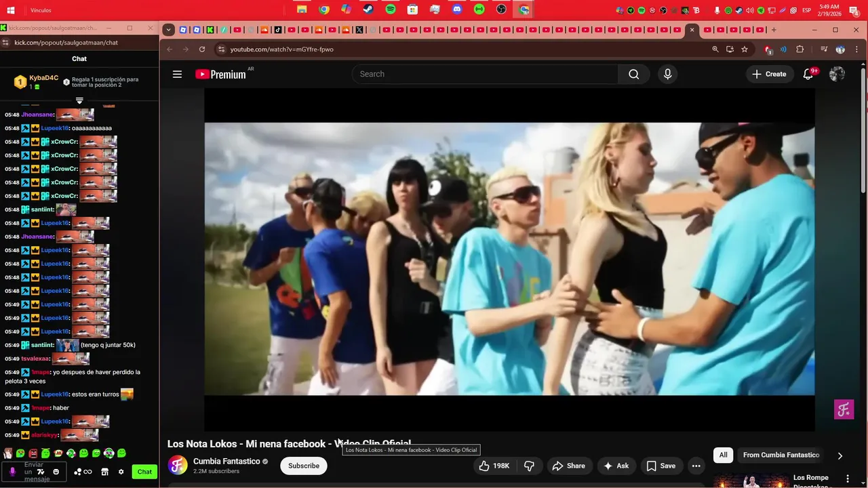This screenshot has height=488, width=868.
Task: Subscribe to Cumbia Fantastico
Action: tap(304, 466)
